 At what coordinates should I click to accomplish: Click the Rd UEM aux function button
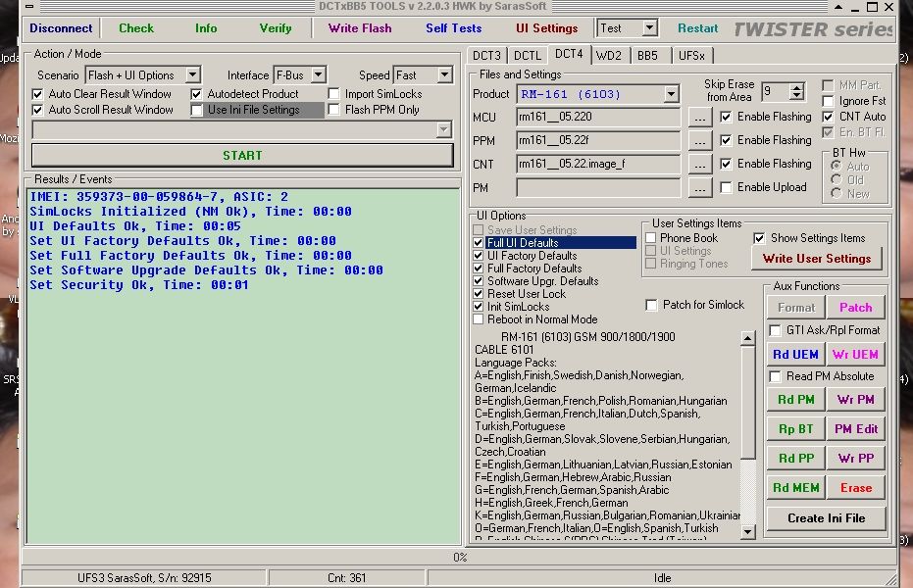794,355
